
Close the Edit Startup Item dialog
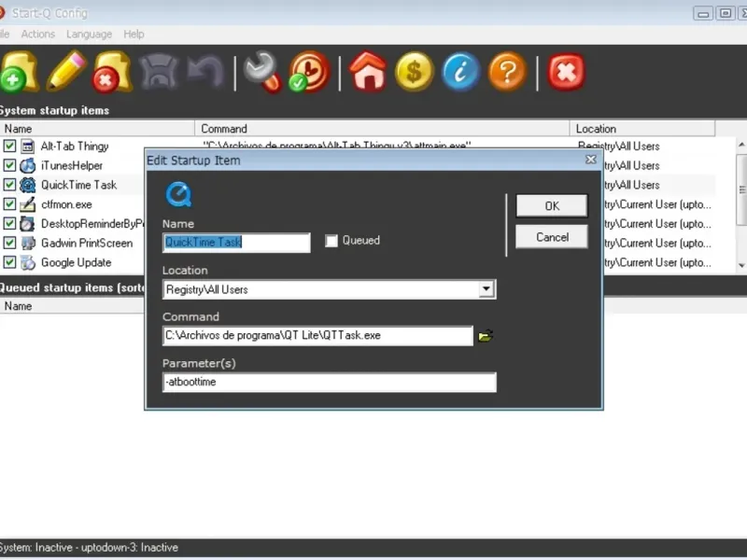(x=591, y=160)
